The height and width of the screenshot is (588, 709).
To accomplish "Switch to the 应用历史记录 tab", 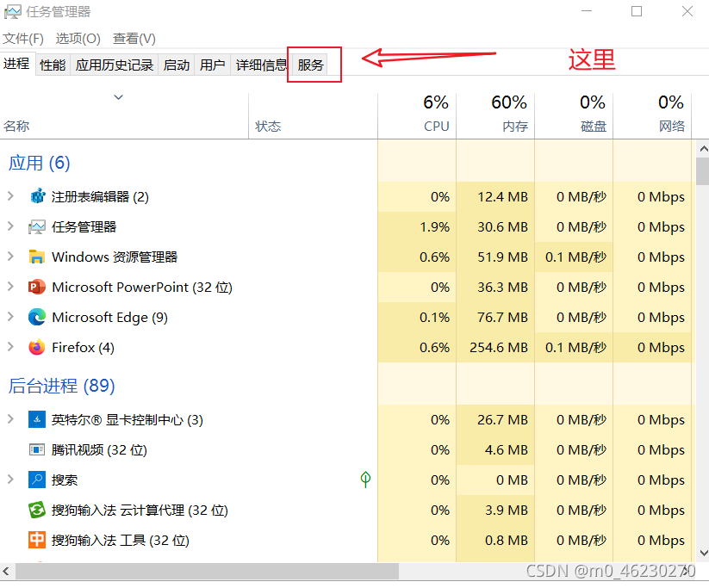I will [x=115, y=65].
